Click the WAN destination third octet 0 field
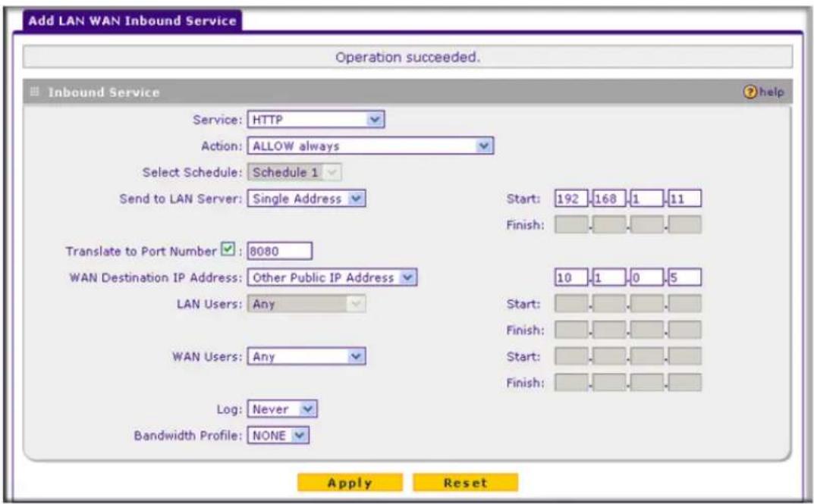This screenshot has width=814, height=504. pyautogui.click(x=647, y=277)
